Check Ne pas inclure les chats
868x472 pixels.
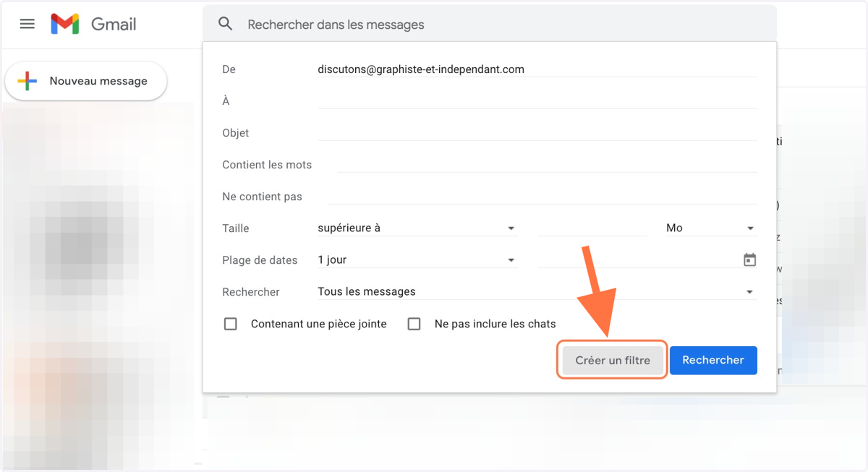(414, 324)
